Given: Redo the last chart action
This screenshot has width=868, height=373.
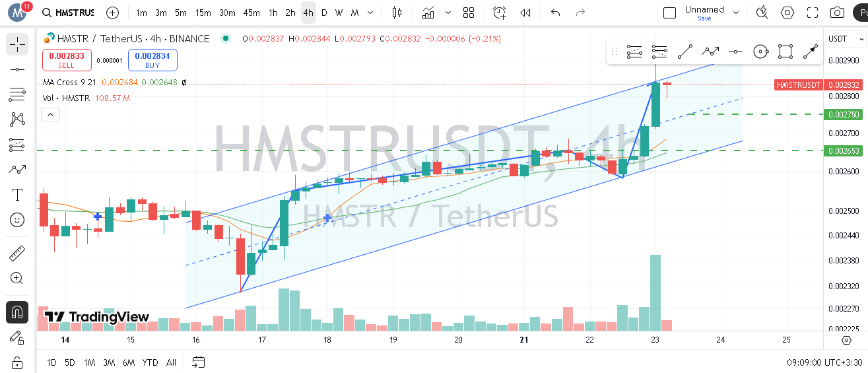Looking at the screenshot, I should 580,13.
